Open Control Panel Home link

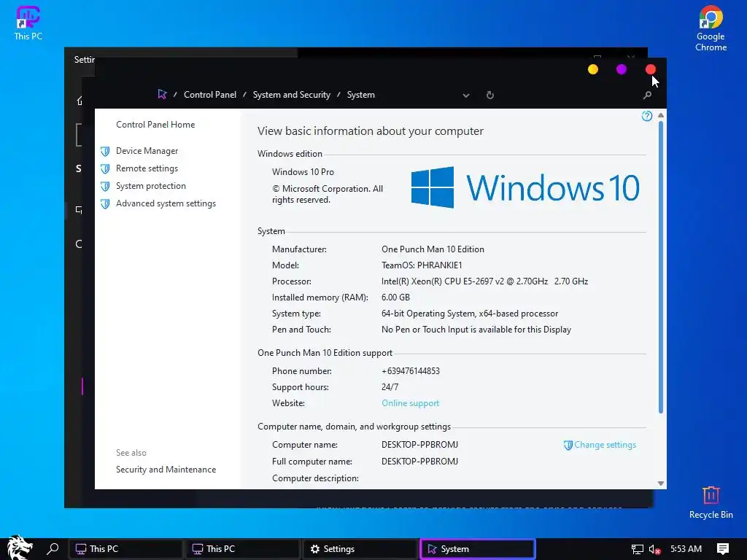tap(155, 125)
